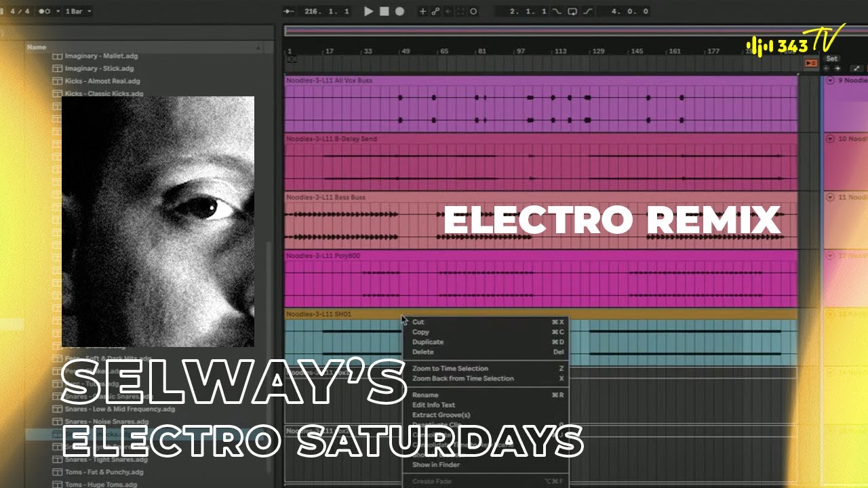Fold track 10 Noodle with its triangle
Screen dimensions: 868x488
(830, 139)
